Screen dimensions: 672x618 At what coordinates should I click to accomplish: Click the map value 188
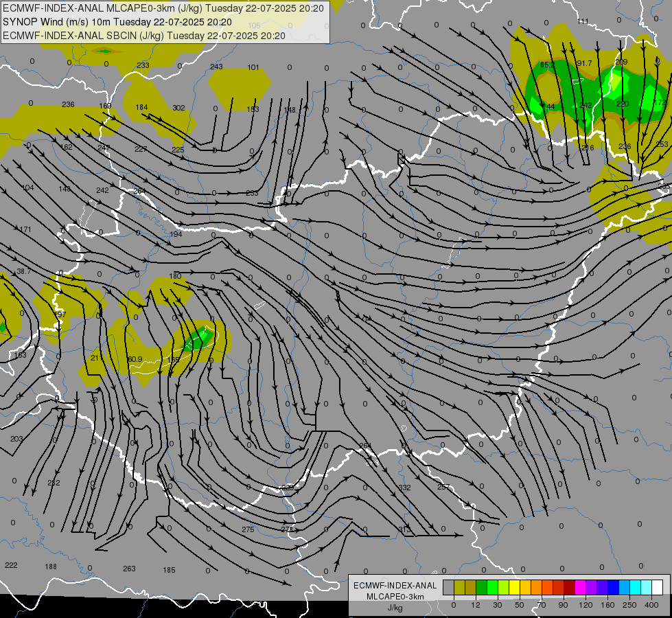click(51, 566)
